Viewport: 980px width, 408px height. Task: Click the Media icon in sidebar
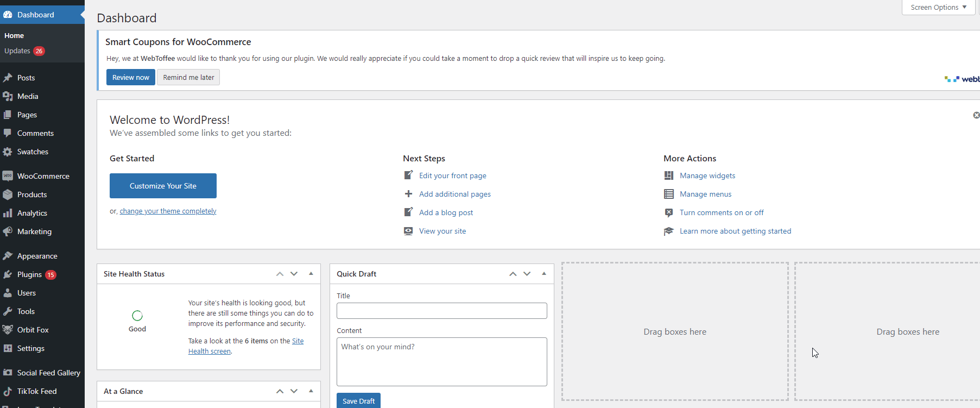coord(8,96)
